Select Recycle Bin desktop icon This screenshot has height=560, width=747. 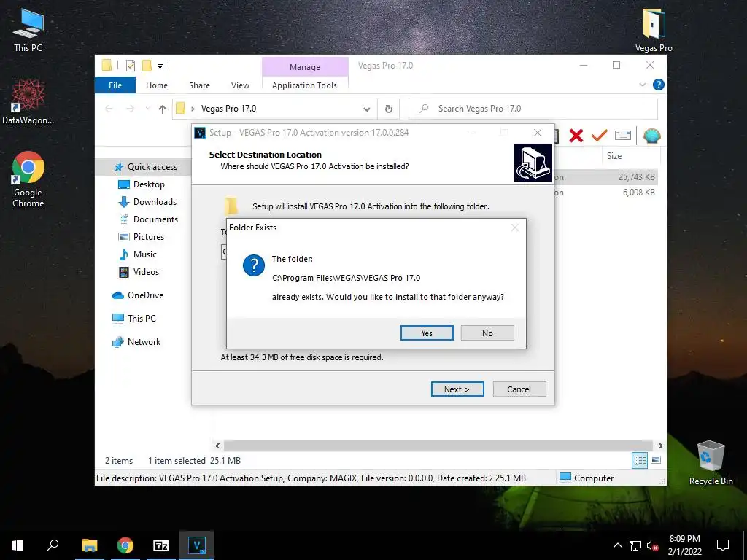[x=711, y=463]
